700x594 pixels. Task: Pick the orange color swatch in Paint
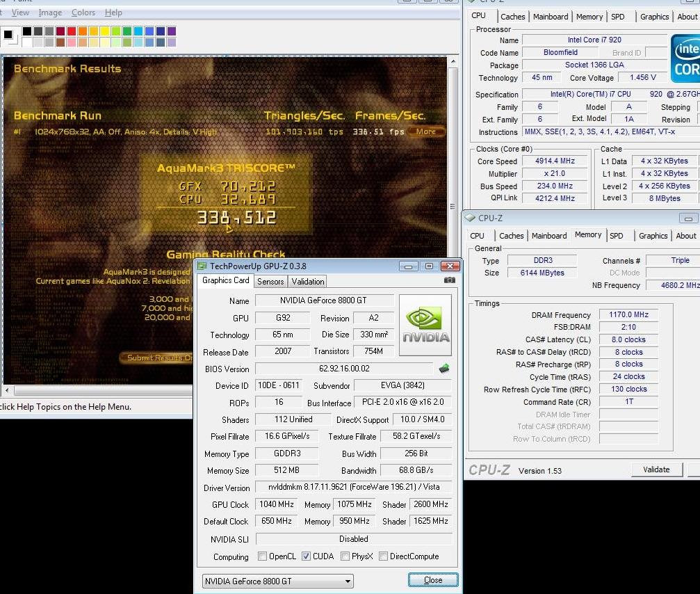point(83,31)
